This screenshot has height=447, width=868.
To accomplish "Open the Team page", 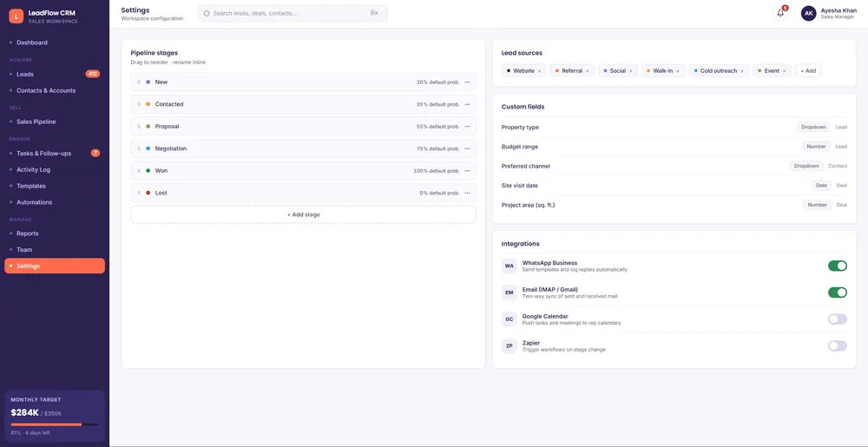I will (x=54, y=249).
